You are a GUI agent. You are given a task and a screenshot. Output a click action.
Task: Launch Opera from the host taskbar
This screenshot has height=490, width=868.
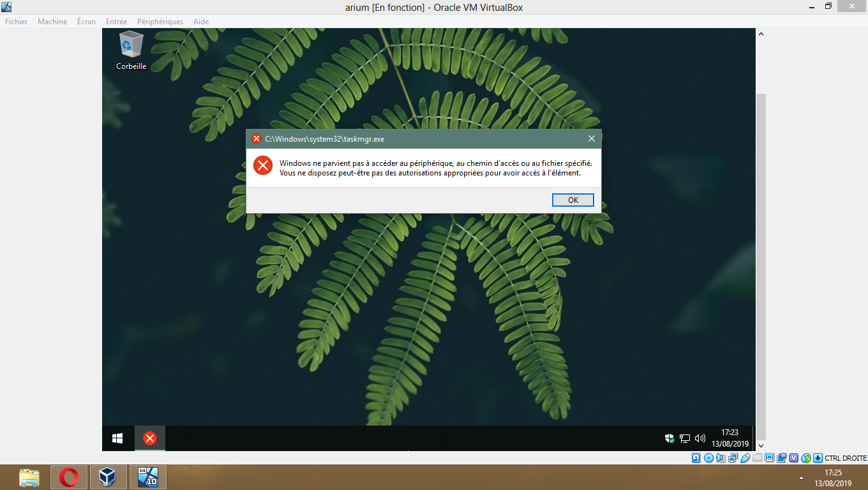(69, 477)
